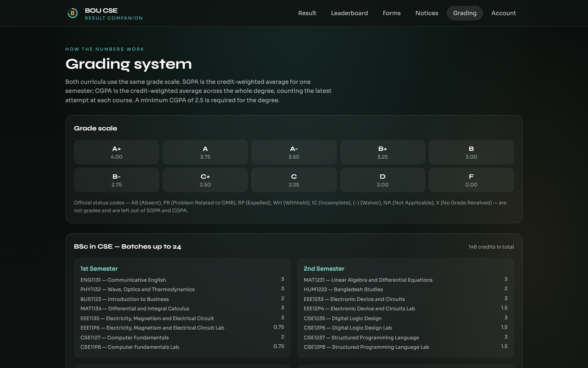Click the C 2.25 grade card
Screen dimensions: 588x368
[294, 180]
